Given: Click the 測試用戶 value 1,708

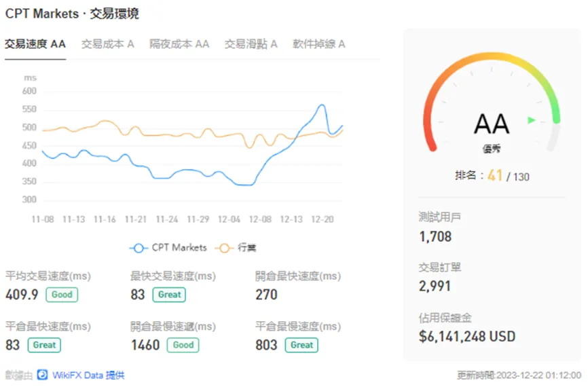Looking at the screenshot, I should (435, 237).
